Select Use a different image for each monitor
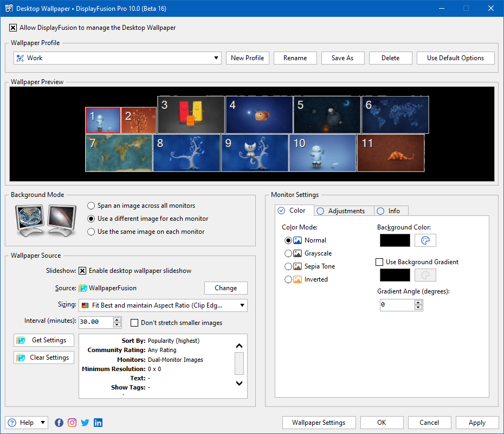 91,219
